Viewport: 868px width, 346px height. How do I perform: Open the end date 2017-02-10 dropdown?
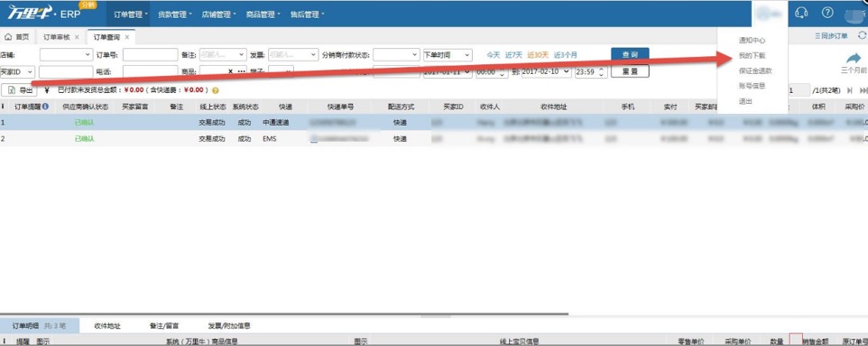pyautogui.click(x=546, y=71)
